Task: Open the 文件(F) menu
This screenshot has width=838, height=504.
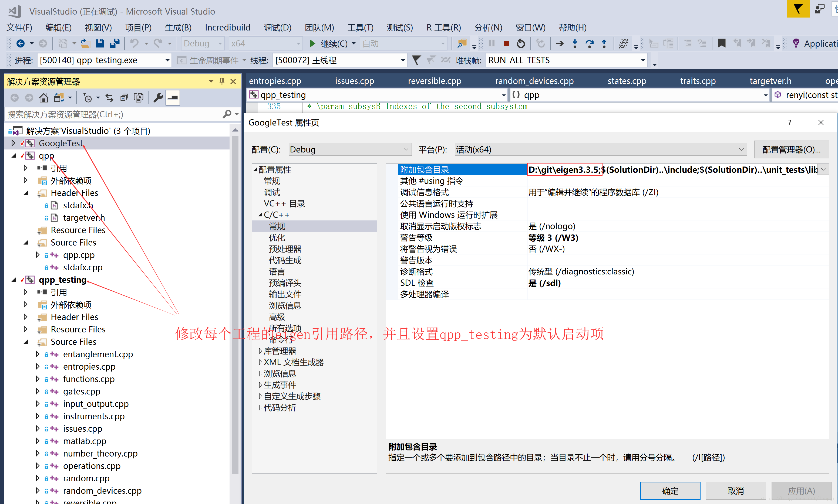Action: 19,28
